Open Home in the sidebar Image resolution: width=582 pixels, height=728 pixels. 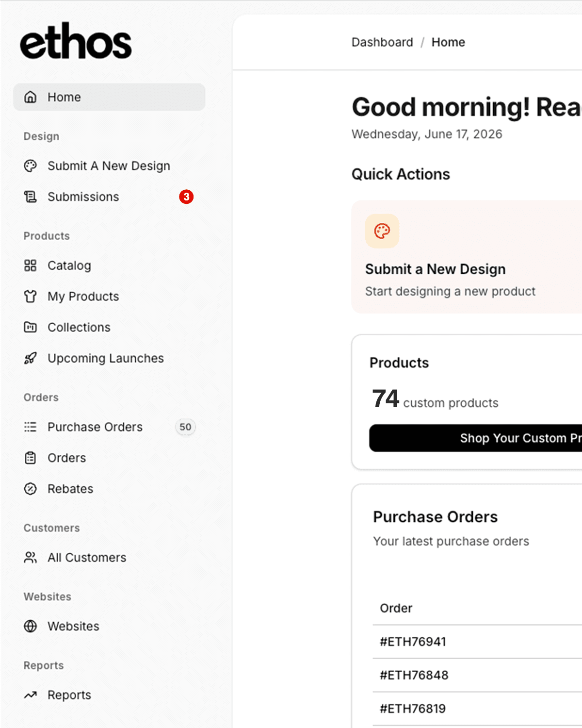click(x=109, y=97)
